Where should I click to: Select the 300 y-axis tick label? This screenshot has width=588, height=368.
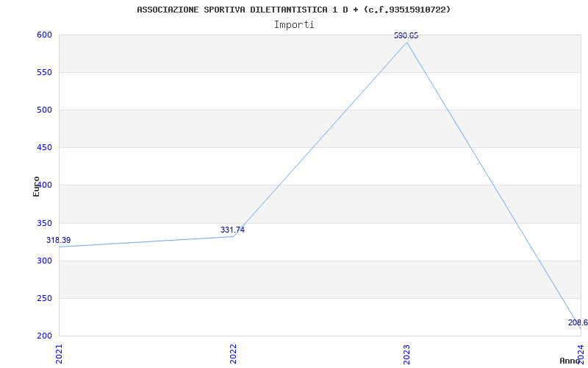click(x=44, y=261)
